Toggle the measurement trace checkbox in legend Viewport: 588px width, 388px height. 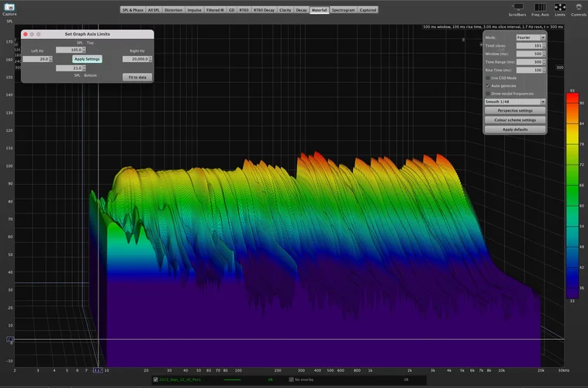point(155,379)
